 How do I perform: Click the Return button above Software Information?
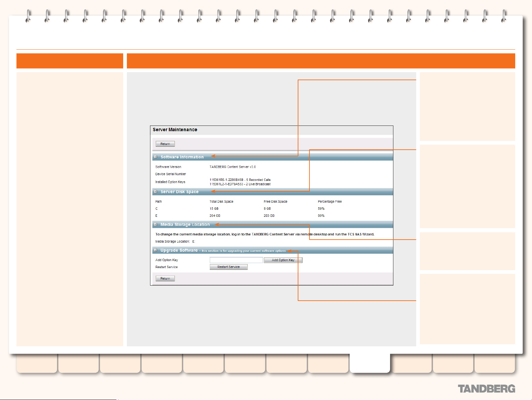(165, 144)
